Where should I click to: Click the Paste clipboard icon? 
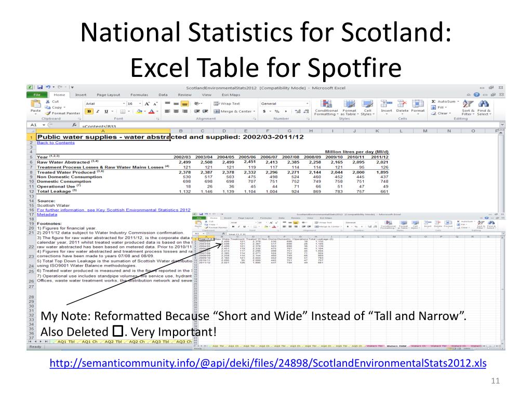(x=36, y=104)
